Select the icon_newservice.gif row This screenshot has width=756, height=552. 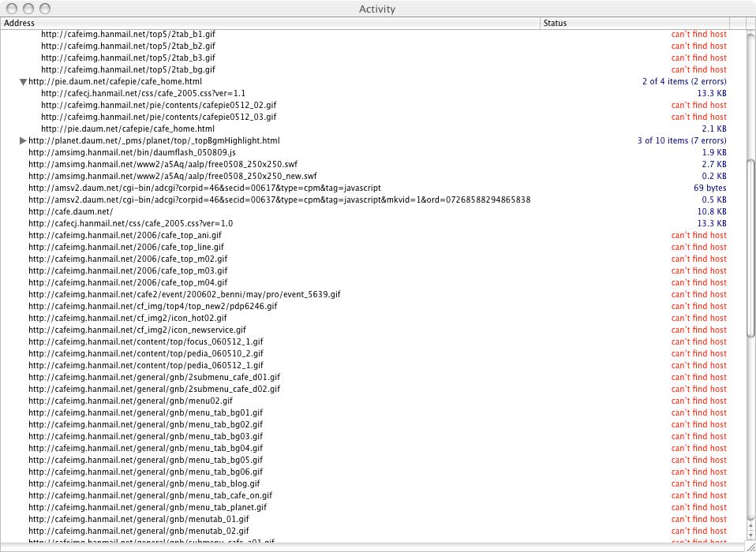pyautogui.click(x=373, y=330)
